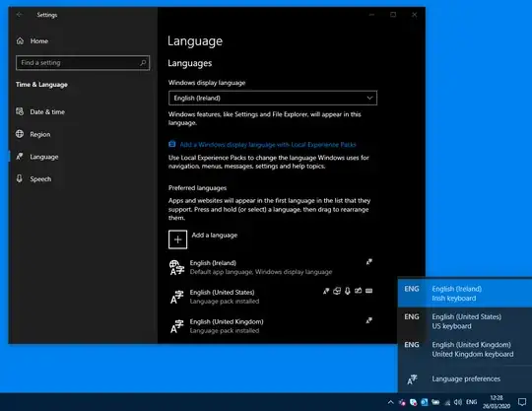Click the English (United States) language icon

[x=176, y=297]
